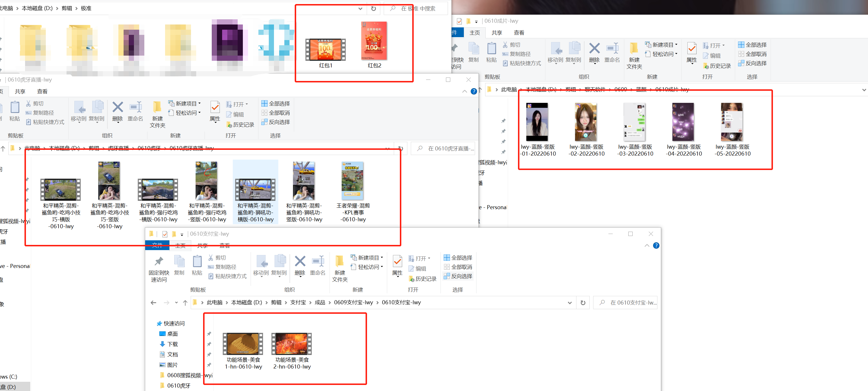Click Delete icon in 0610虎牙直播-lwy window

click(117, 112)
